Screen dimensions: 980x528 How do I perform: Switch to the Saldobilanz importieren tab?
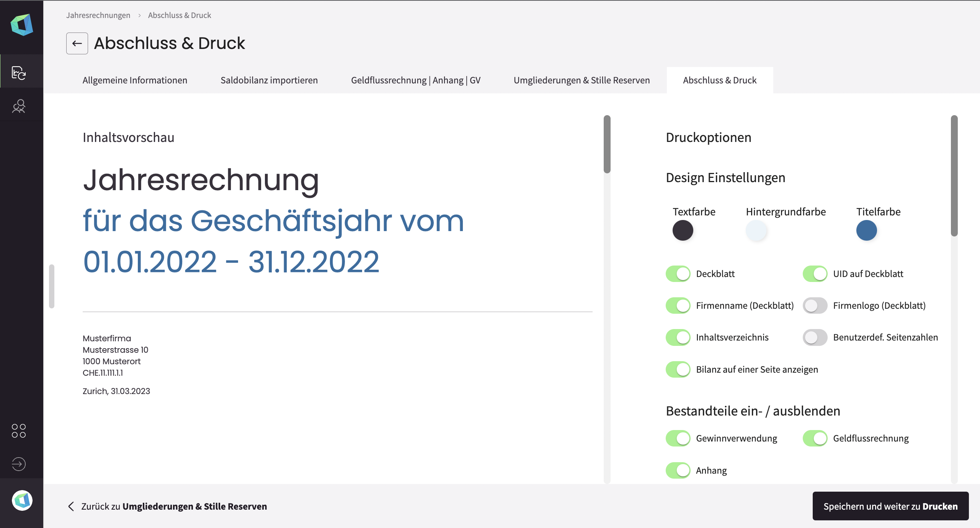click(269, 80)
